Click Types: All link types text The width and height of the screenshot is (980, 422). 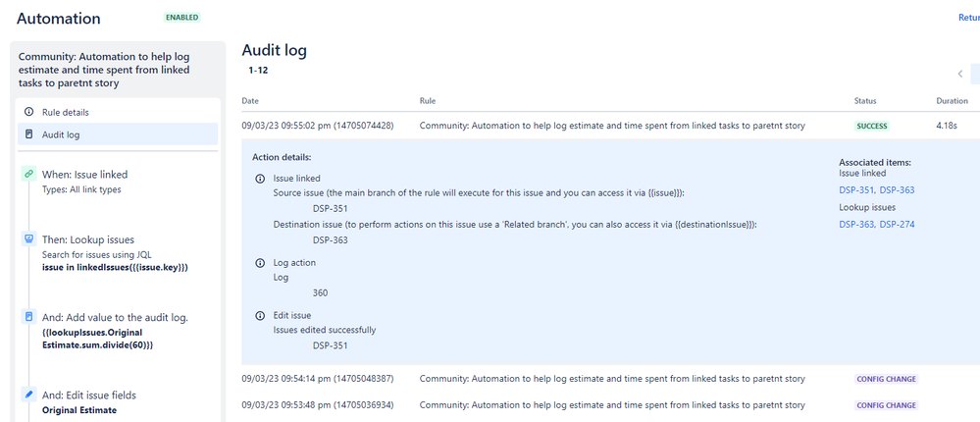(81, 189)
